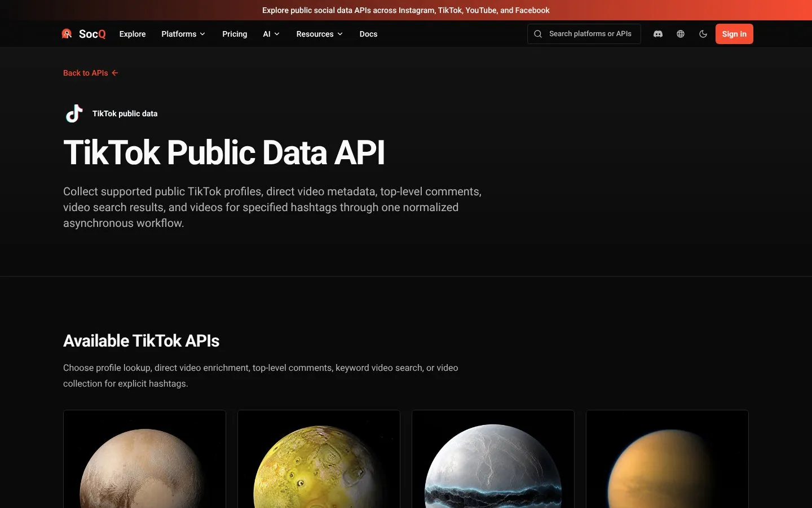Image resolution: width=812 pixels, height=508 pixels.
Task: Click the TikTok public data label
Action: (125, 113)
